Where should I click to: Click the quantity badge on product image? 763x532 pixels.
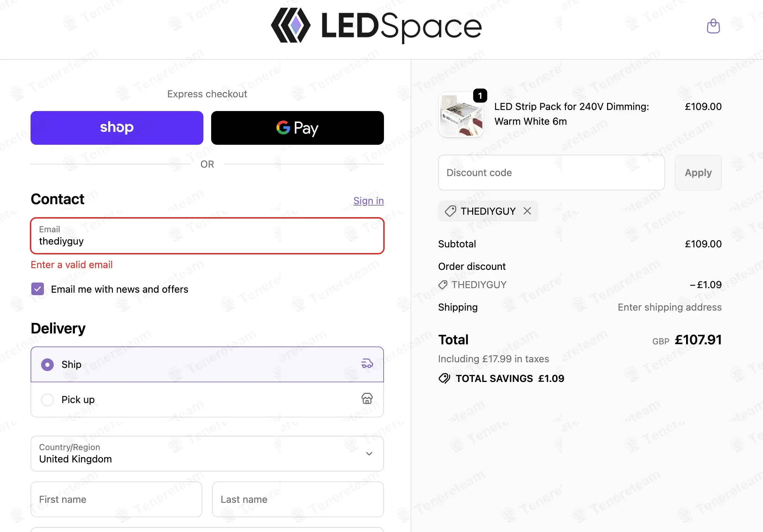[x=480, y=96]
